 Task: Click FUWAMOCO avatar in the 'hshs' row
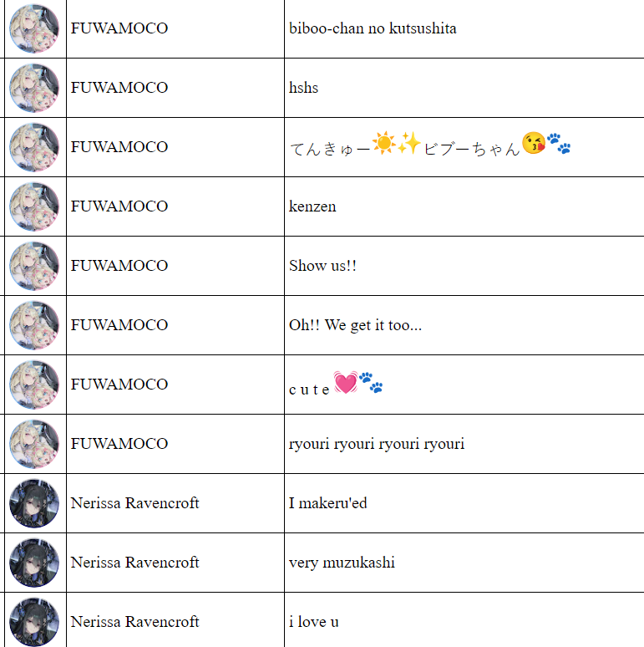[x=33, y=88]
